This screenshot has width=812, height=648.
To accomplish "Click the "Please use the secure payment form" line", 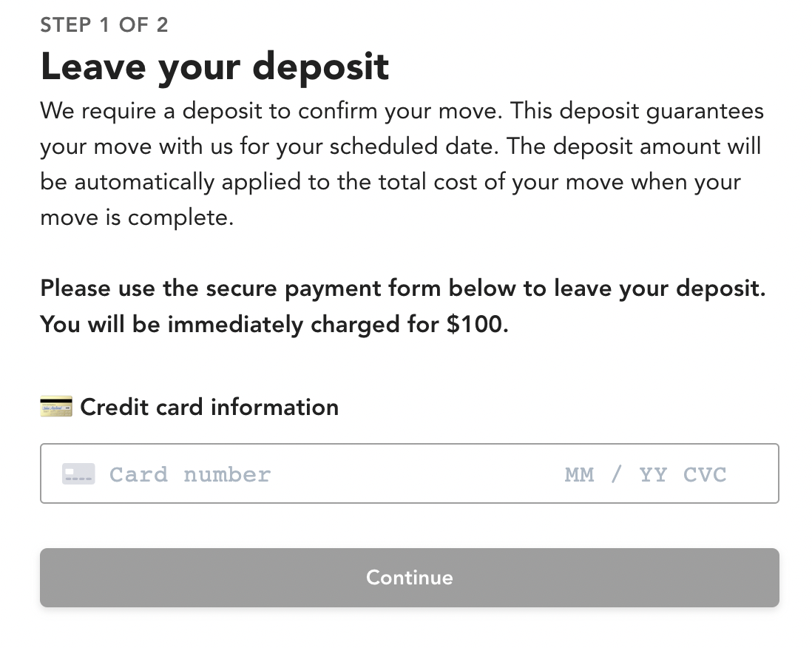I will coord(403,288).
